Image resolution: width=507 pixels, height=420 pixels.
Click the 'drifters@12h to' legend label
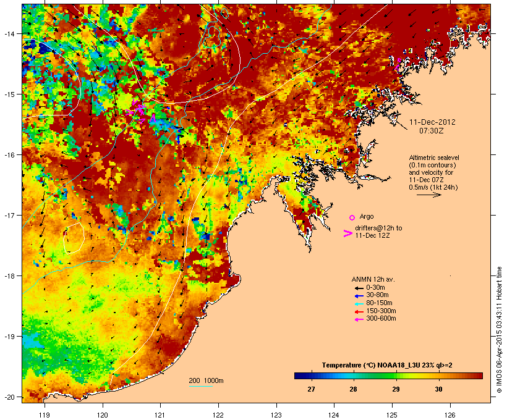point(378,228)
